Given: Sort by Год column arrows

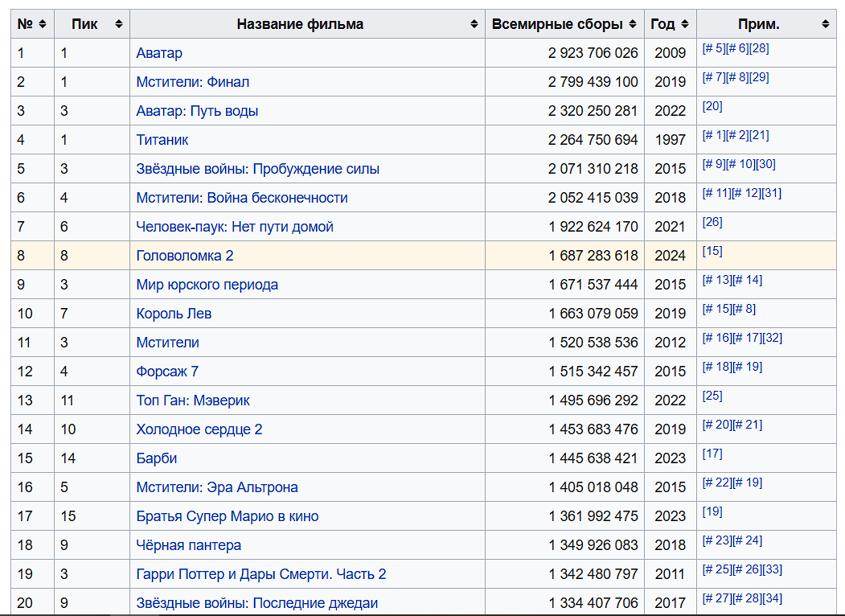Looking at the screenshot, I should tap(685, 24).
